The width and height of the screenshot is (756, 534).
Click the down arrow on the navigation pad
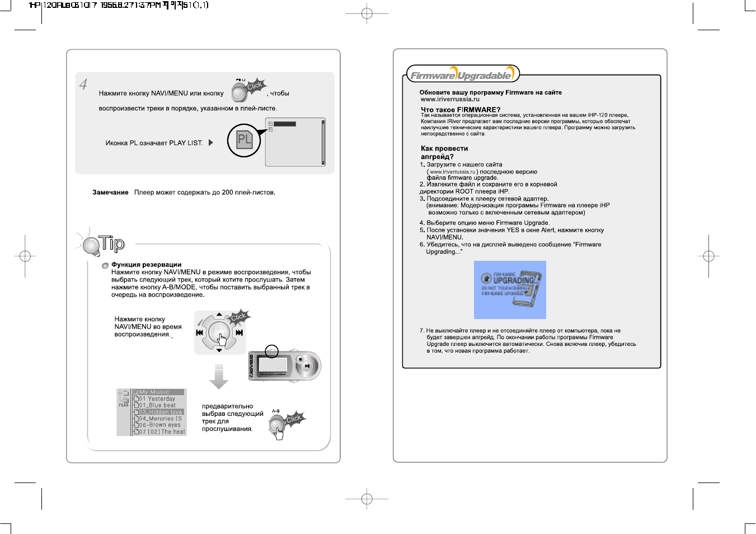[219, 350]
